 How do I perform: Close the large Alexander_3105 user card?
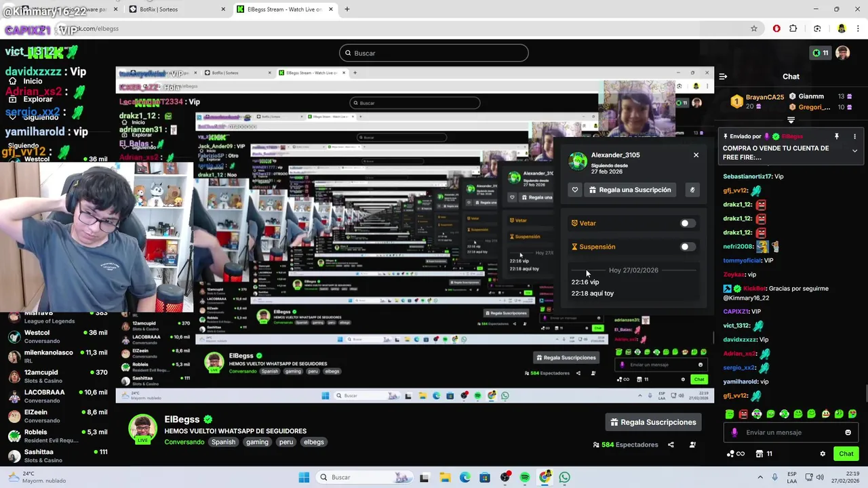coord(696,155)
